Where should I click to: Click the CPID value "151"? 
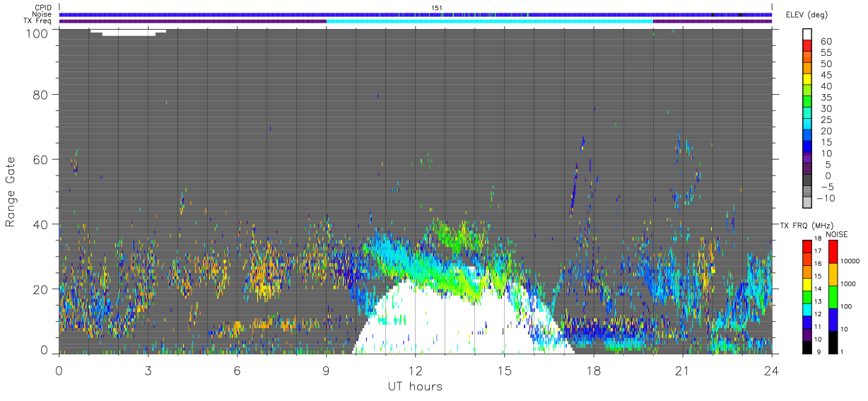(437, 8)
